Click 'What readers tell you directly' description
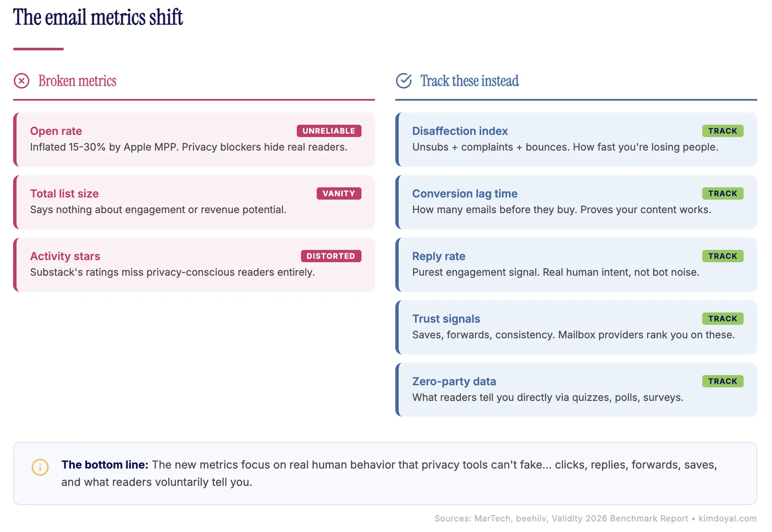This screenshot has height=532, width=772. [x=548, y=398]
